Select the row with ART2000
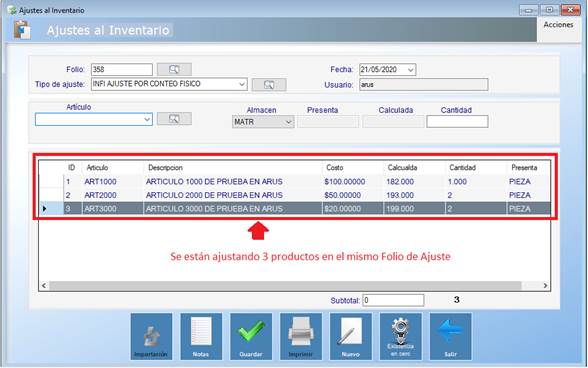Viewport: 588px width, 368px height. tap(295, 195)
